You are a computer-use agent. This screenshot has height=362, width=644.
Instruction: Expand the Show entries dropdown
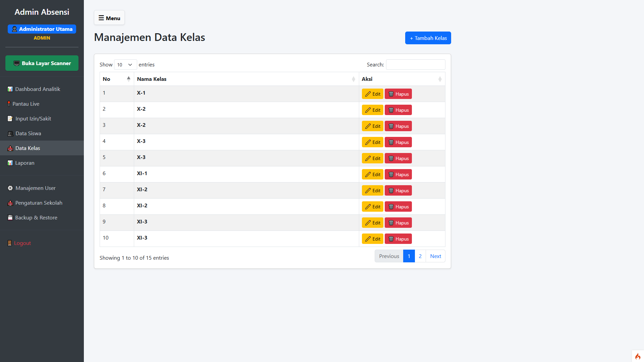[125, 64]
